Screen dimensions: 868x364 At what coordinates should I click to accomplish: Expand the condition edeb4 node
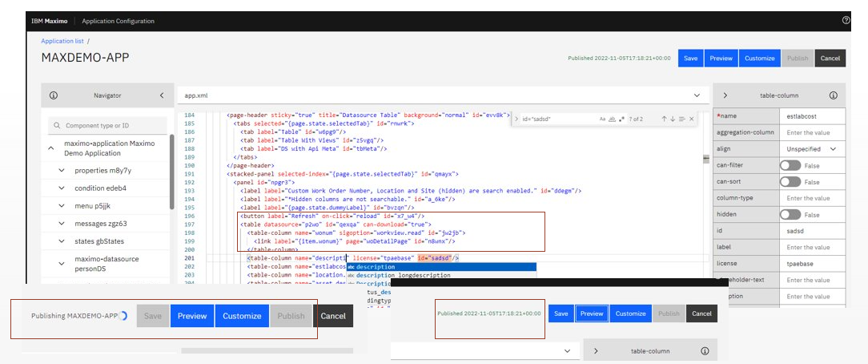point(62,188)
